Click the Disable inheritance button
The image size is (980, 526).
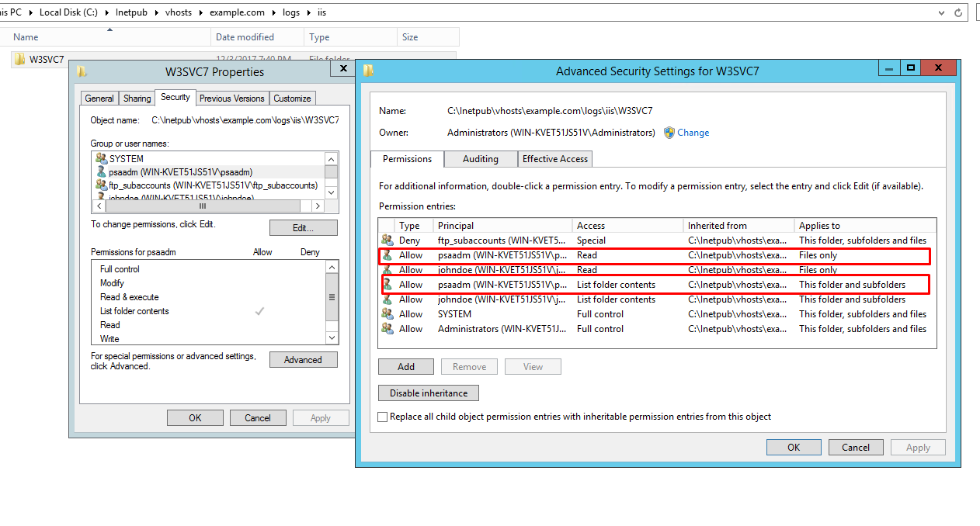click(x=428, y=393)
